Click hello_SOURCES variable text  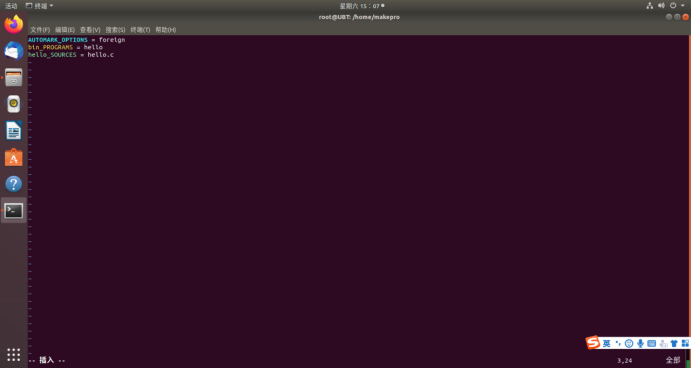52,55
